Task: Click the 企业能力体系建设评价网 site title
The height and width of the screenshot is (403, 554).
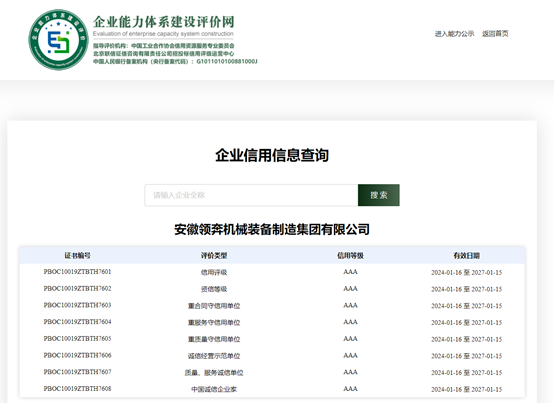Action: coord(164,22)
